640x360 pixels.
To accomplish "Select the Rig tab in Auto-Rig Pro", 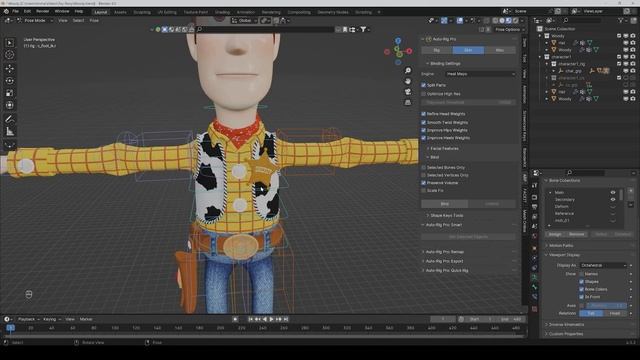I will click(x=437, y=50).
